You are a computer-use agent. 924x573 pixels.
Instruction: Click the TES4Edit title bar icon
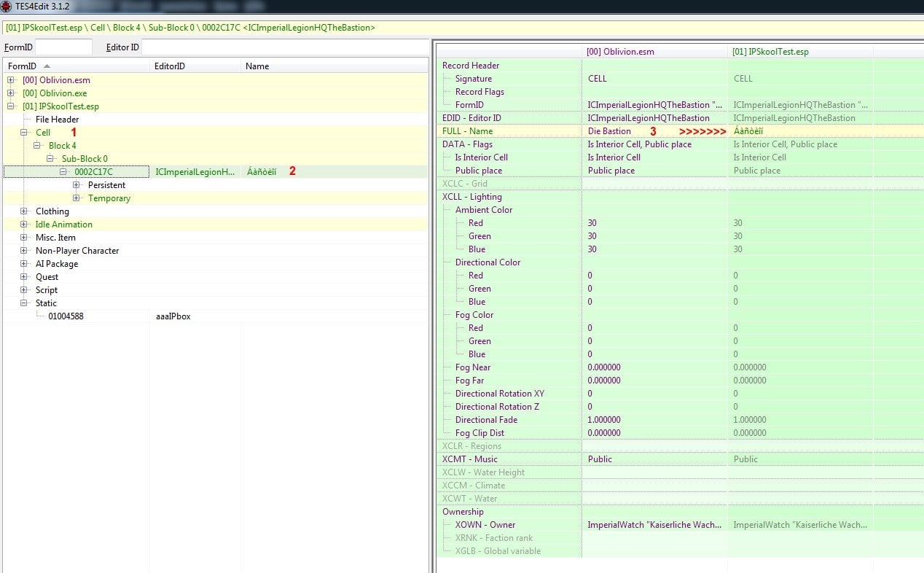coord(7,7)
